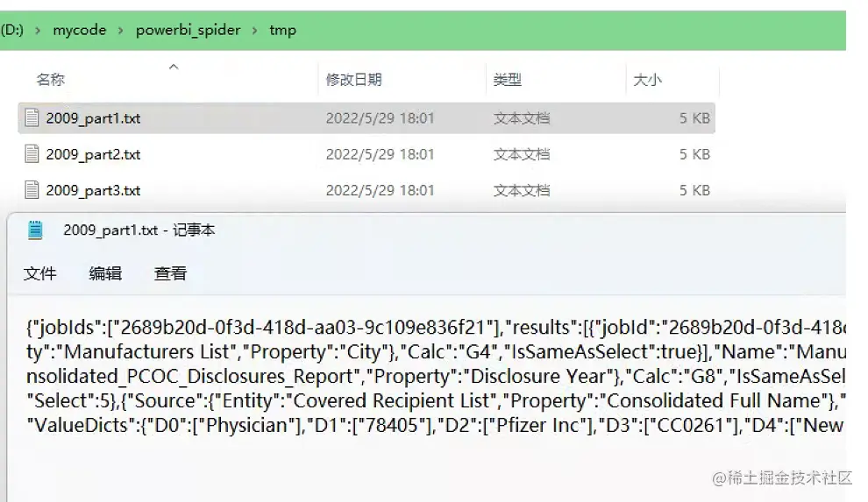The height and width of the screenshot is (502, 868).
Task: Click the Notepad app icon in title bar
Action: coord(35,230)
